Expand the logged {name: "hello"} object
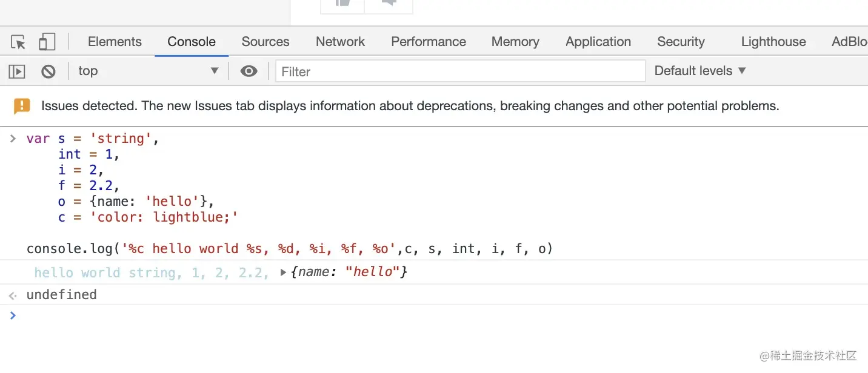 [x=283, y=273]
